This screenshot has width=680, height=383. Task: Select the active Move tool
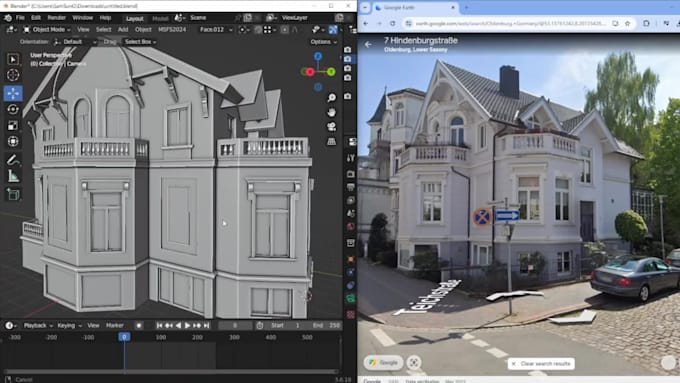(x=13, y=93)
